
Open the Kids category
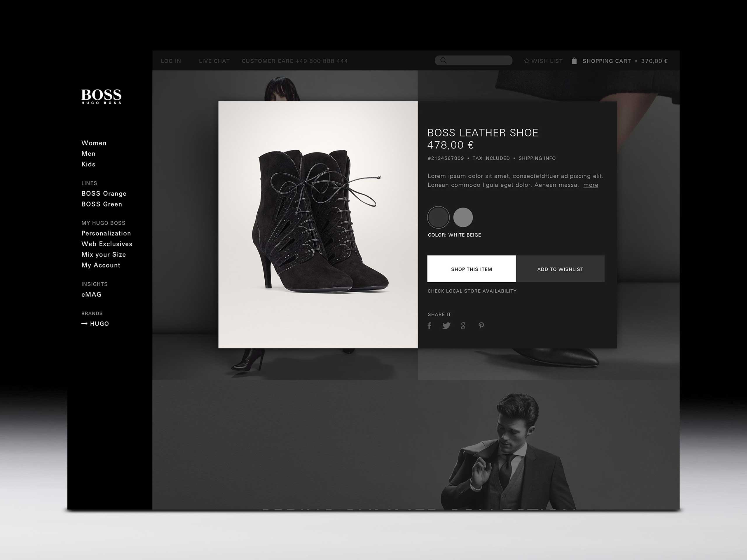click(x=88, y=164)
